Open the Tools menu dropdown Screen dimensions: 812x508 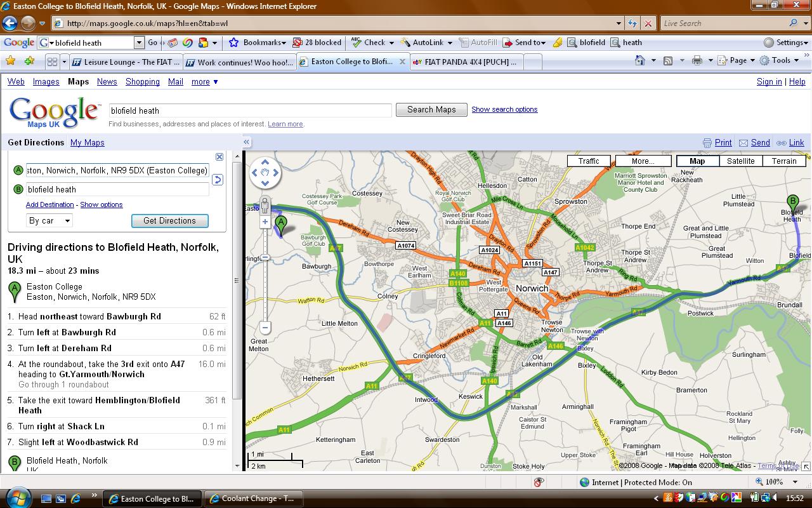tap(781, 60)
